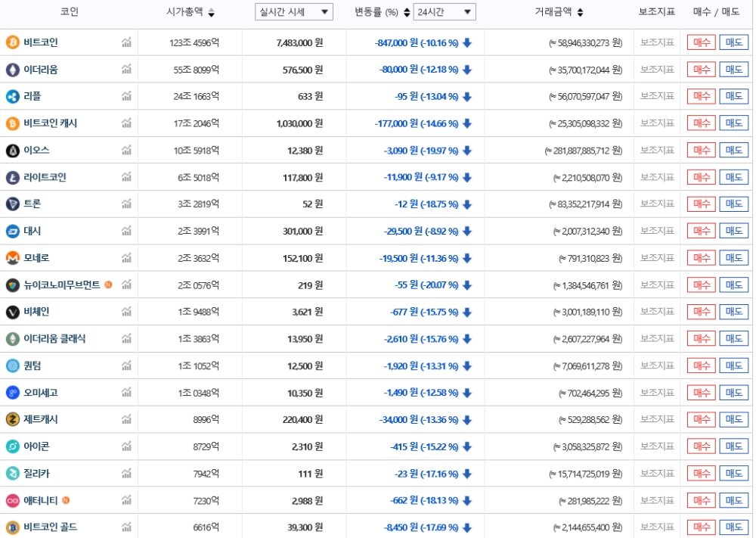Screen dimensions: 756x538
Task: Click 매도 button for 이더리움
Action: 733,69
